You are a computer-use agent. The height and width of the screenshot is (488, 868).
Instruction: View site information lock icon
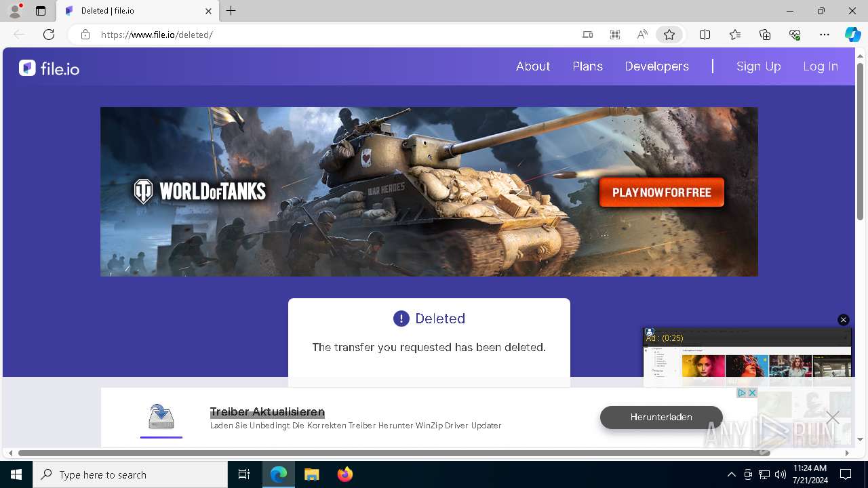click(85, 35)
